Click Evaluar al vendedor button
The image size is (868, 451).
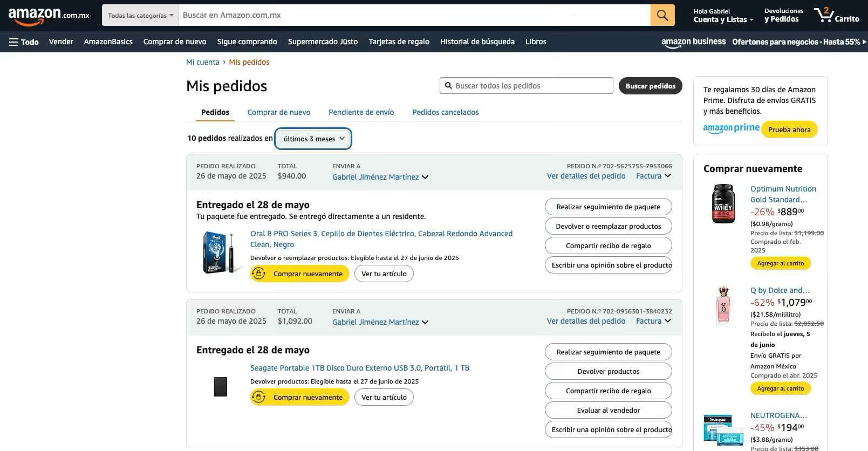coord(609,410)
